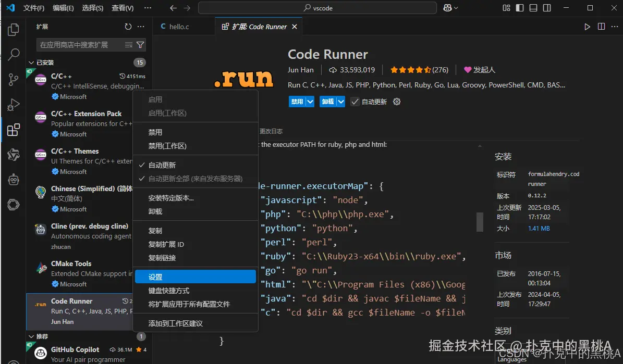The width and height of the screenshot is (623, 364).
Task: Open the Copilot dropdown chevron in title bar
Action: pos(456,8)
